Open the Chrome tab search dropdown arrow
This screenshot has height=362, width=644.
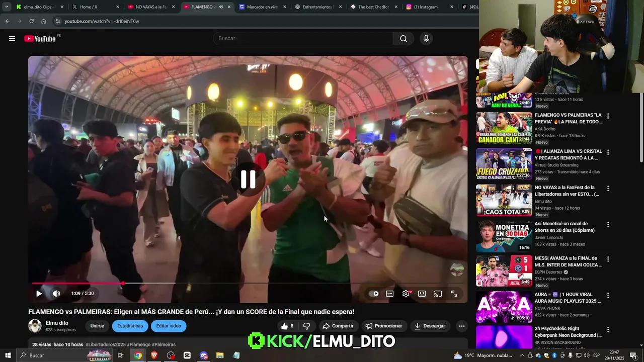coord(7,7)
